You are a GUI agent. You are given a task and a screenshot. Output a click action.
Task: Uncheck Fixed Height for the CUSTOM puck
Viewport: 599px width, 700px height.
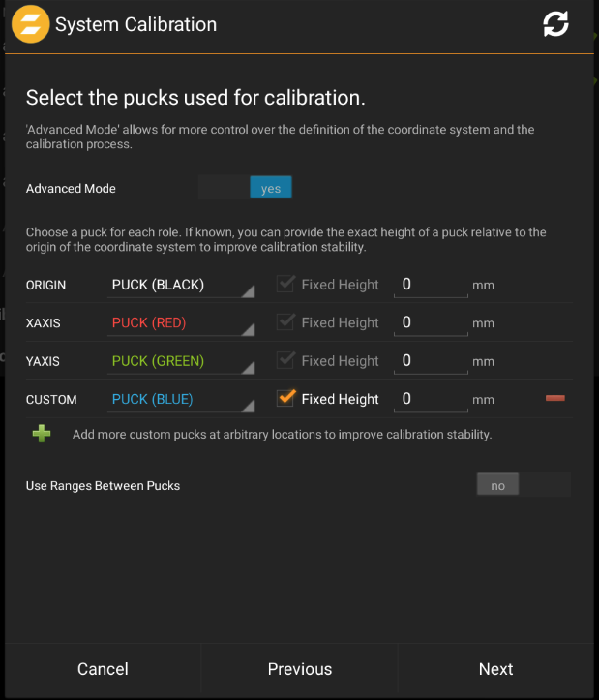click(285, 398)
